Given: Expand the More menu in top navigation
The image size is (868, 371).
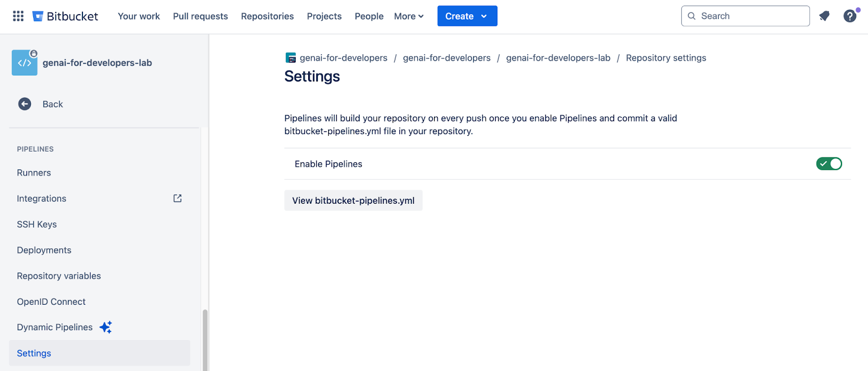Looking at the screenshot, I should tap(409, 16).
